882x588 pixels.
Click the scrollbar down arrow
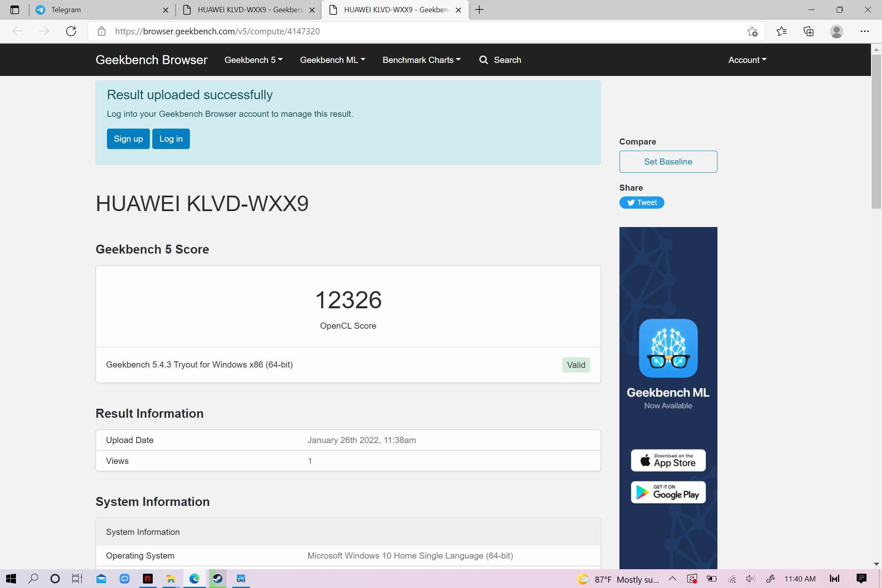click(x=876, y=564)
